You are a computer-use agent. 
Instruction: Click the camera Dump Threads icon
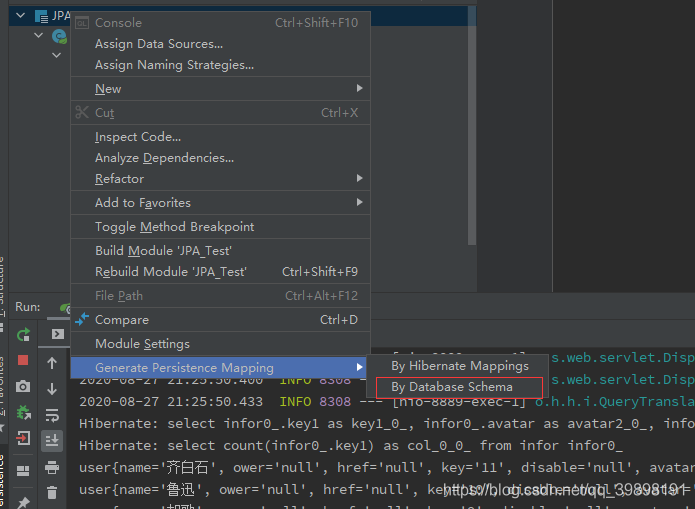coord(23,387)
